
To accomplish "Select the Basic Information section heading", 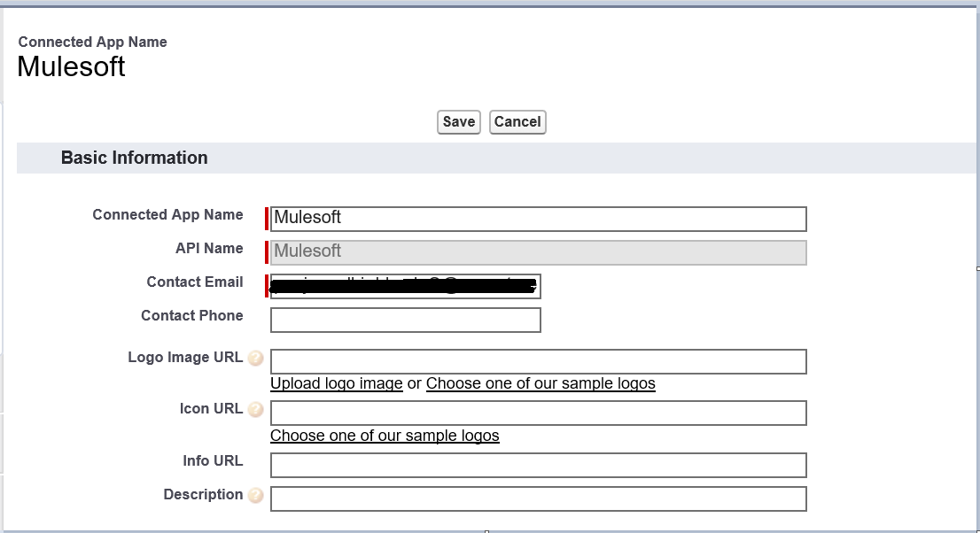I will pyautogui.click(x=135, y=158).
